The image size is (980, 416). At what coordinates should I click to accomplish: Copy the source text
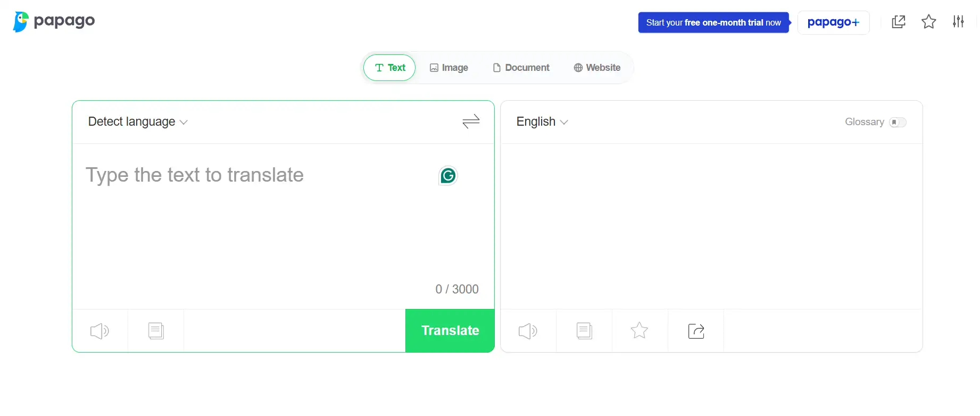click(156, 331)
